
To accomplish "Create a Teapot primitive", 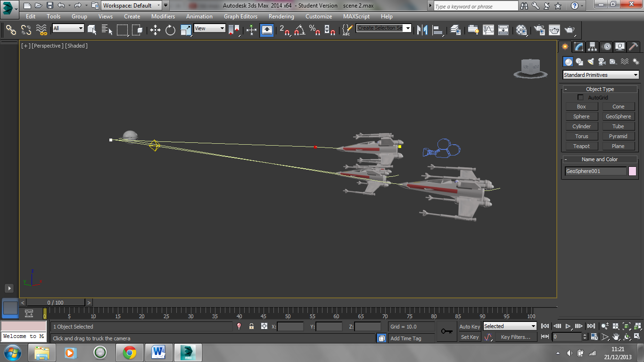I will (581, 146).
